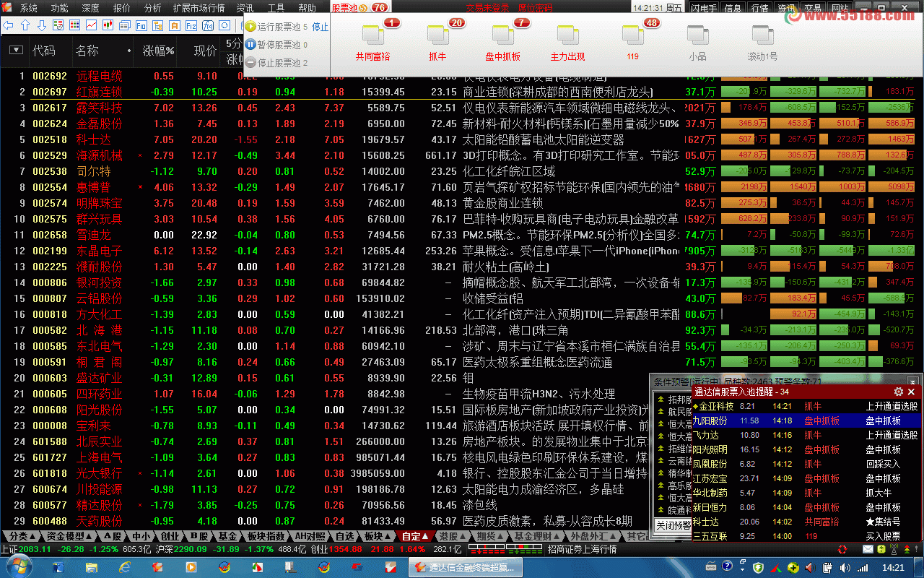Click the 闪电手 button at top right
The image size is (924, 578).
click(704, 8)
